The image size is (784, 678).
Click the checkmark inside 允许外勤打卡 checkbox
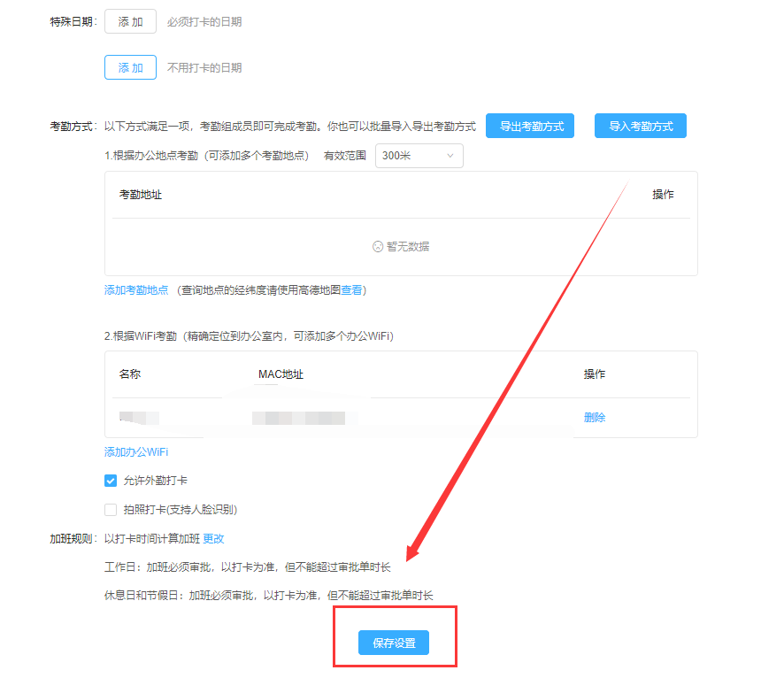[x=110, y=481]
